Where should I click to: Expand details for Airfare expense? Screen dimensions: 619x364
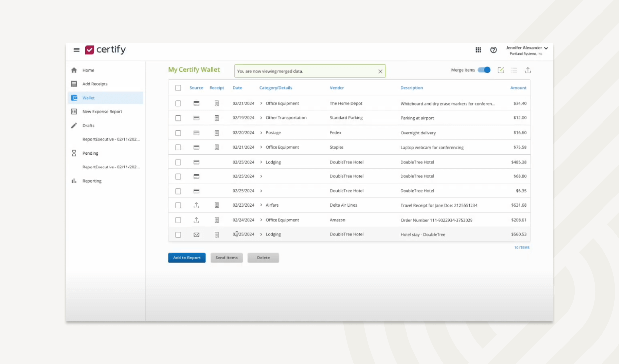pos(261,205)
